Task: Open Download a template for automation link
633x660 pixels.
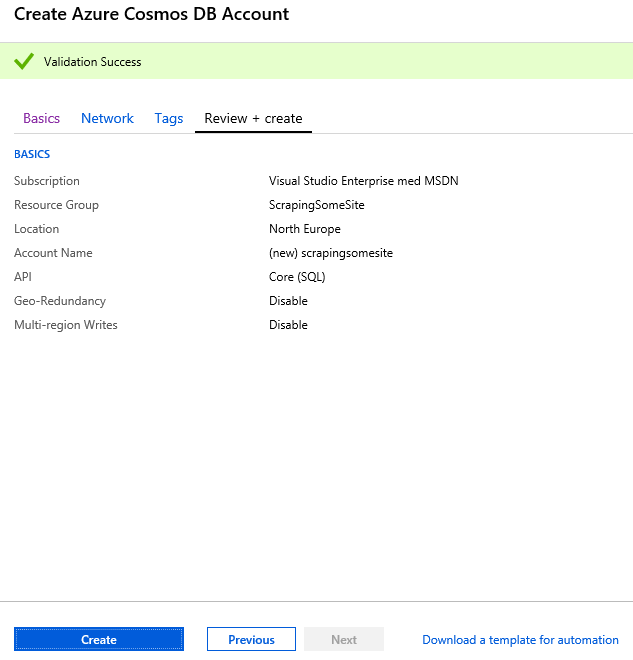Action: tap(520, 639)
